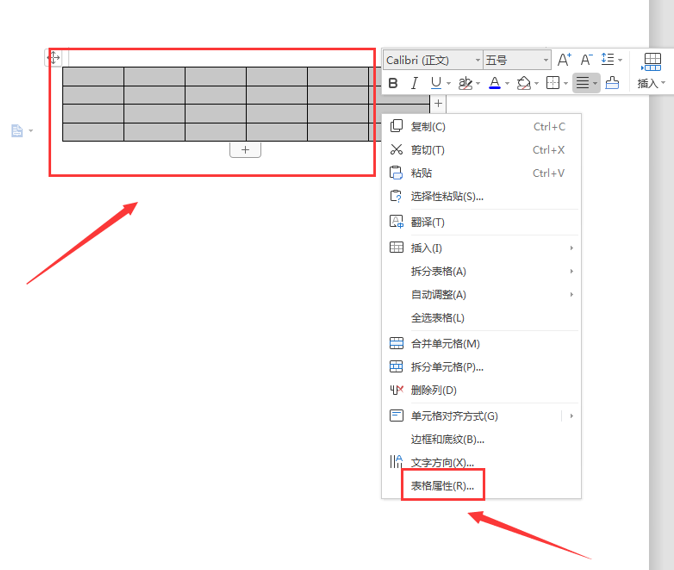Open the 插入(I) submenu
Screen dimensions: 674x570
[x=481, y=248]
